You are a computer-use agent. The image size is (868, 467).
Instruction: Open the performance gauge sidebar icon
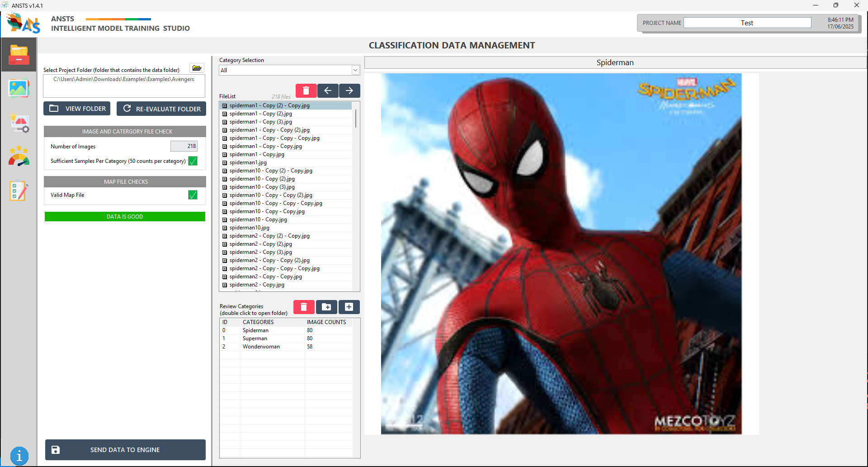click(x=19, y=157)
